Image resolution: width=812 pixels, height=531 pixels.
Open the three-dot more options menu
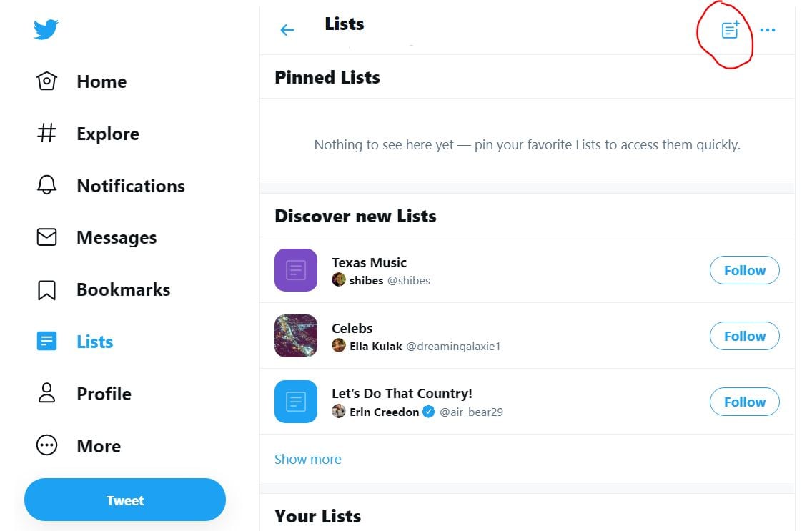coord(768,29)
